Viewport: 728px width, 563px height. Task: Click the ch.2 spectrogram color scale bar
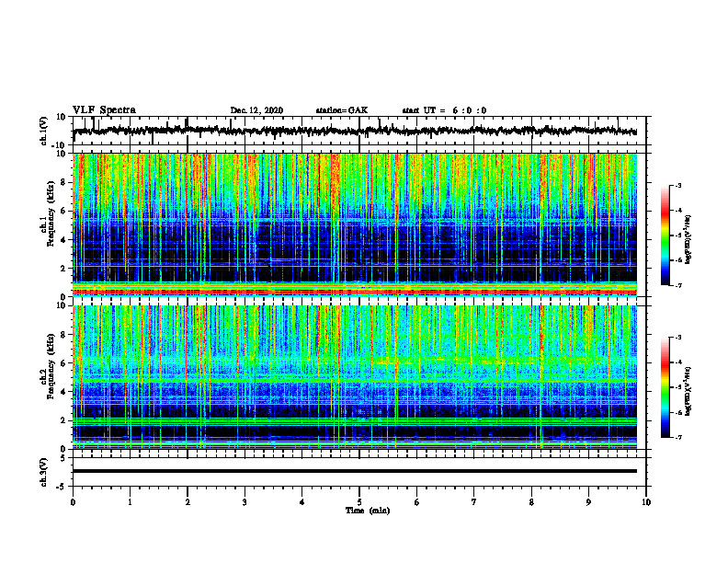665,387
